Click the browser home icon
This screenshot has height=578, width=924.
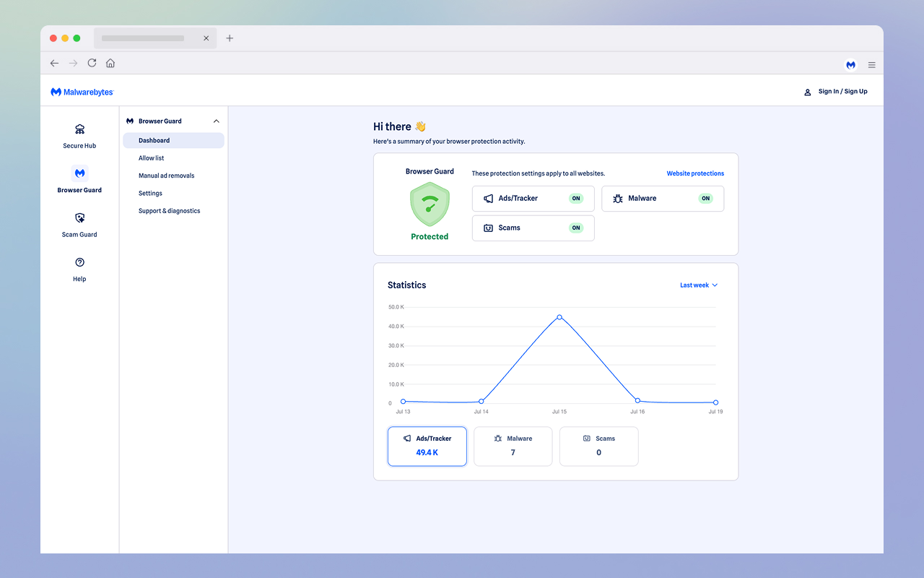click(110, 63)
